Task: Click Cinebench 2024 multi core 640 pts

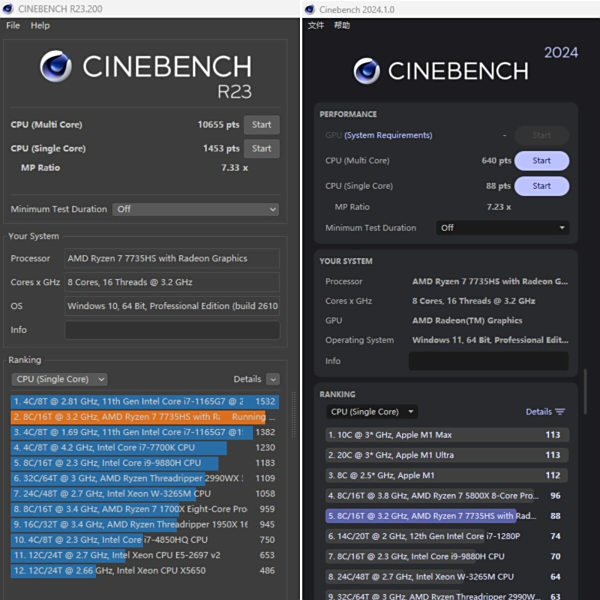Action: 496,161
